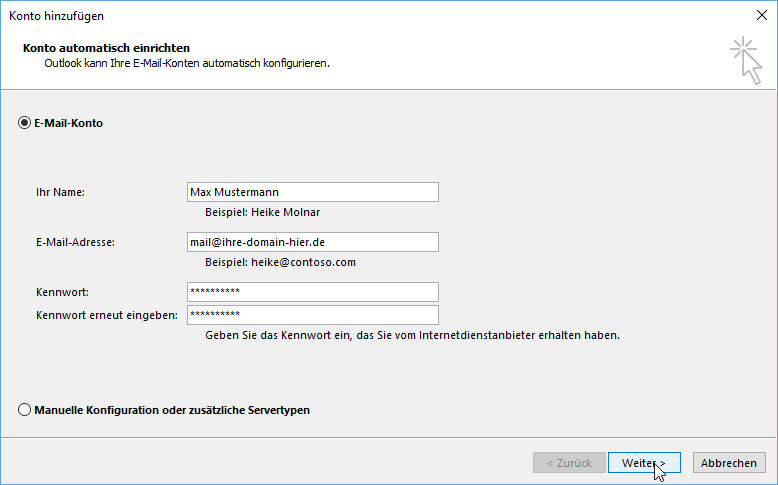Cancel the wizard with Abbrechen
Viewport: 778px width, 485px height.
pos(728,463)
